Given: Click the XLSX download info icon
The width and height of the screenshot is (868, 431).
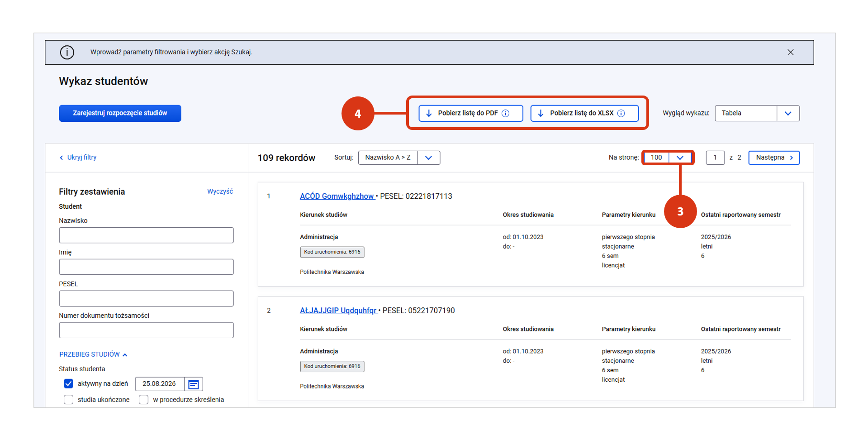Looking at the screenshot, I should [621, 113].
